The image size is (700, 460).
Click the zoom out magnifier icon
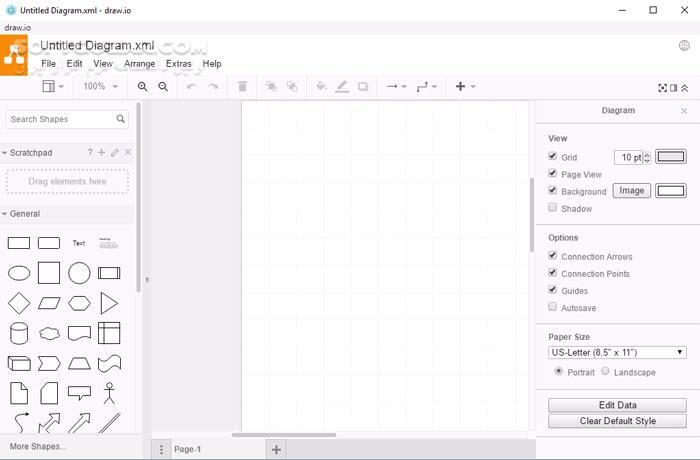(x=163, y=87)
